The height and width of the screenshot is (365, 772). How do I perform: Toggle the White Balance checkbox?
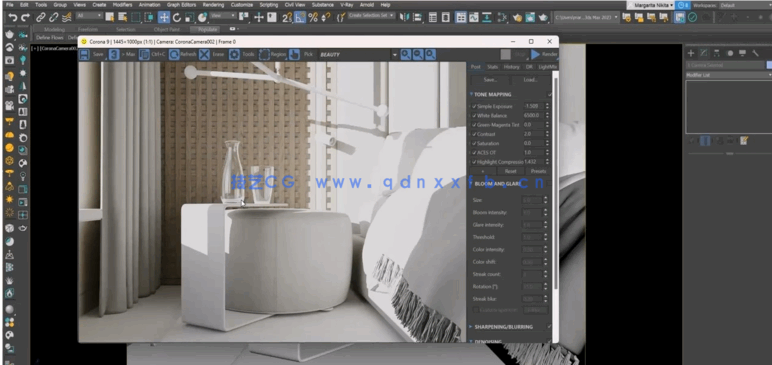click(x=474, y=115)
